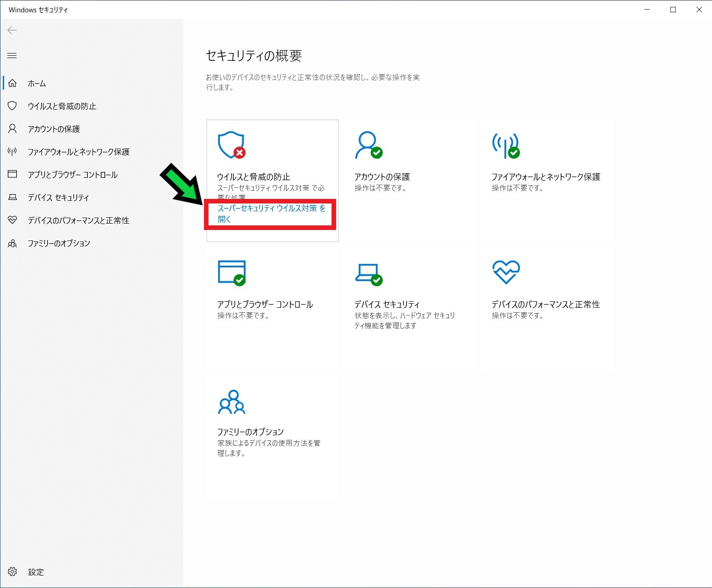712x588 pixels.
Task: Click the laptop device security icon in sidebar
Action: (x=12, y=198)
